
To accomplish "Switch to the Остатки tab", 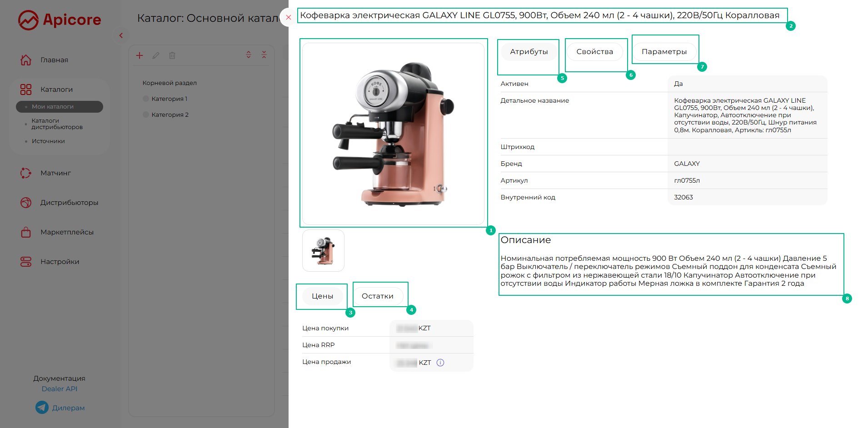I will click(378, 296).
